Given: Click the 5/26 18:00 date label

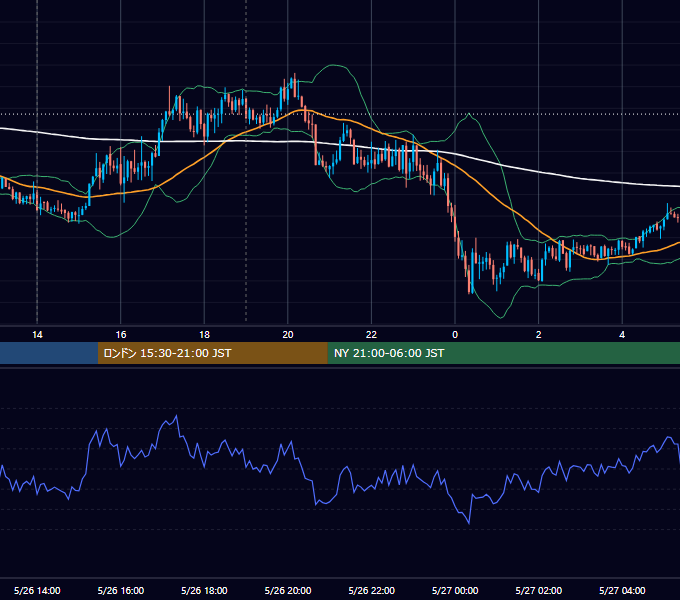Looking at the screenshot, I should point(204,590).
